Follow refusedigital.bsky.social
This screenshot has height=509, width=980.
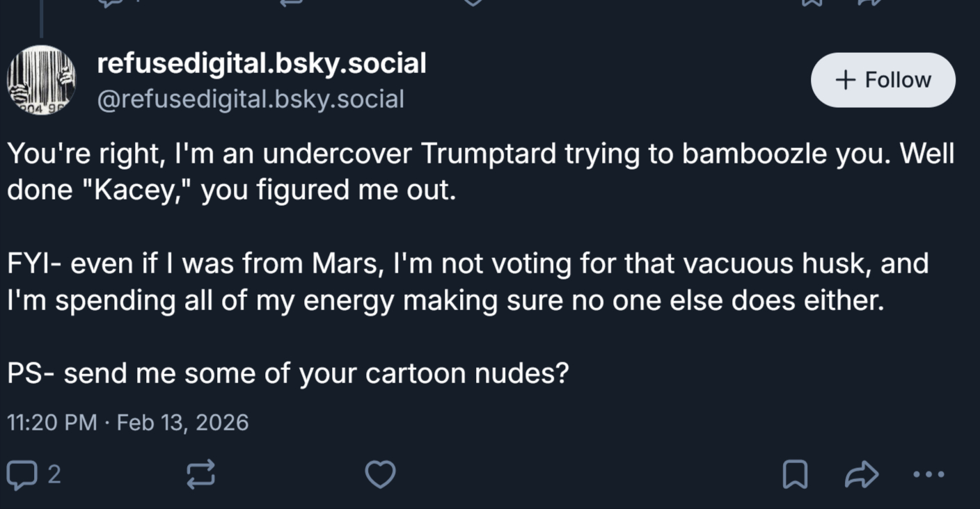click(x=883, y=80)
